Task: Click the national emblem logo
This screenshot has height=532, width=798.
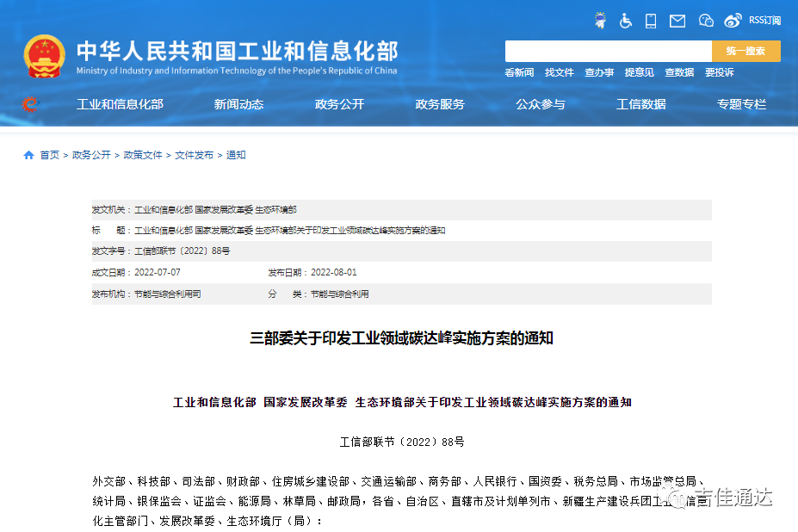Action: click(x=43, y=54)
